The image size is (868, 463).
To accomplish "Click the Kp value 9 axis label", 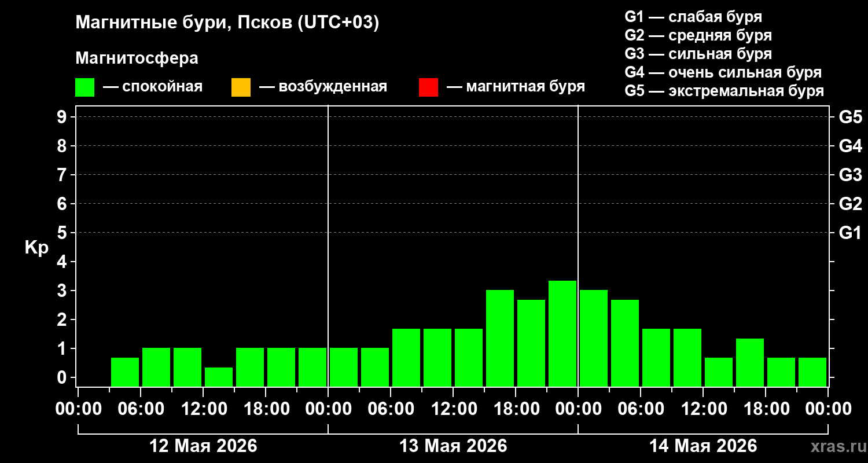I will pos(63,117).
